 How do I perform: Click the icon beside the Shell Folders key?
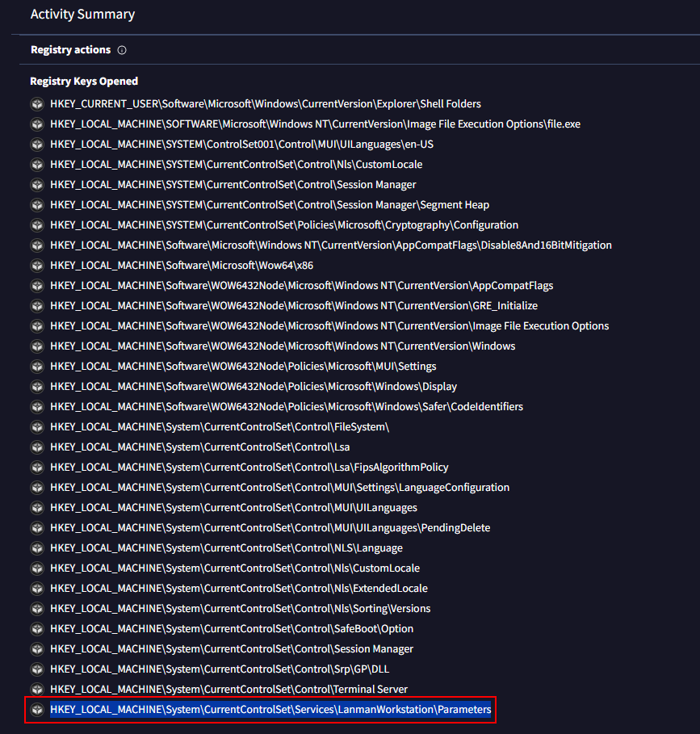pyautogui.click(x=37, y=104)
